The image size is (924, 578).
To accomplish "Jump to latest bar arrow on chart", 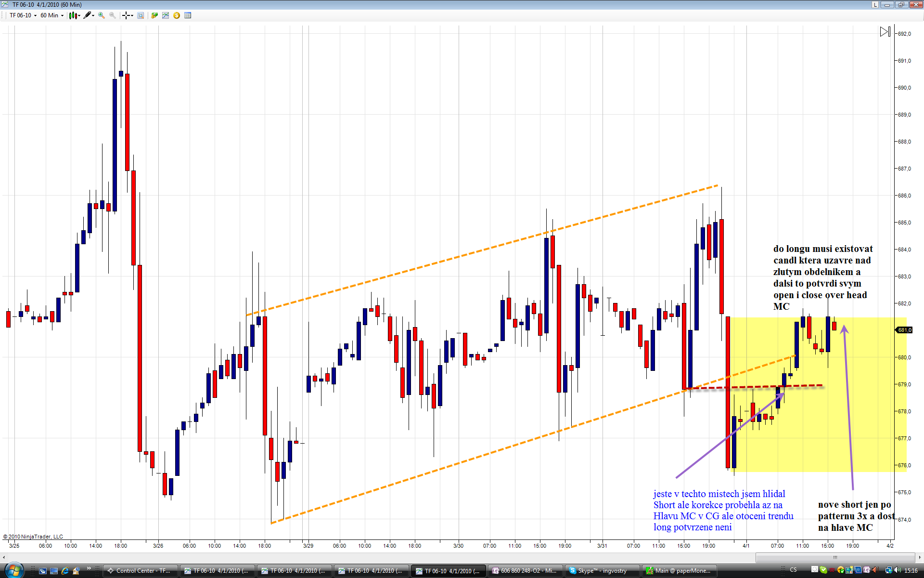I will pos(885,32).
